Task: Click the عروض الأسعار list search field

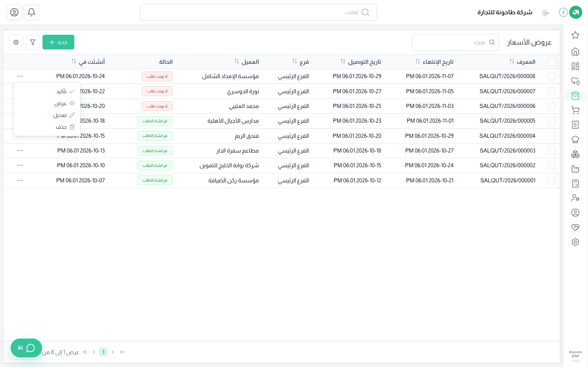Action: tap(455, 42)
